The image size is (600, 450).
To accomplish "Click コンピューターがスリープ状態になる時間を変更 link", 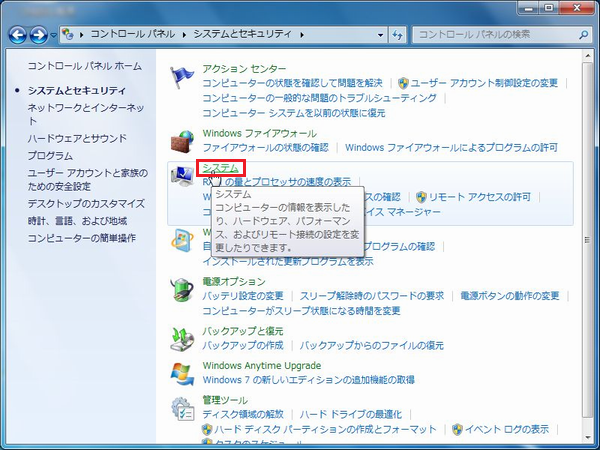I will 301,311.
